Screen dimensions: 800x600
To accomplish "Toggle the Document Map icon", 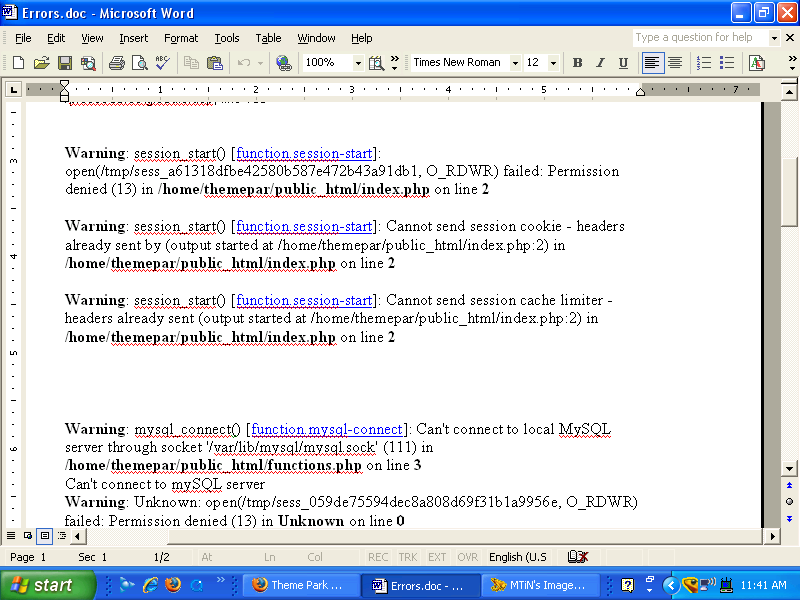I will click(377, 63).
